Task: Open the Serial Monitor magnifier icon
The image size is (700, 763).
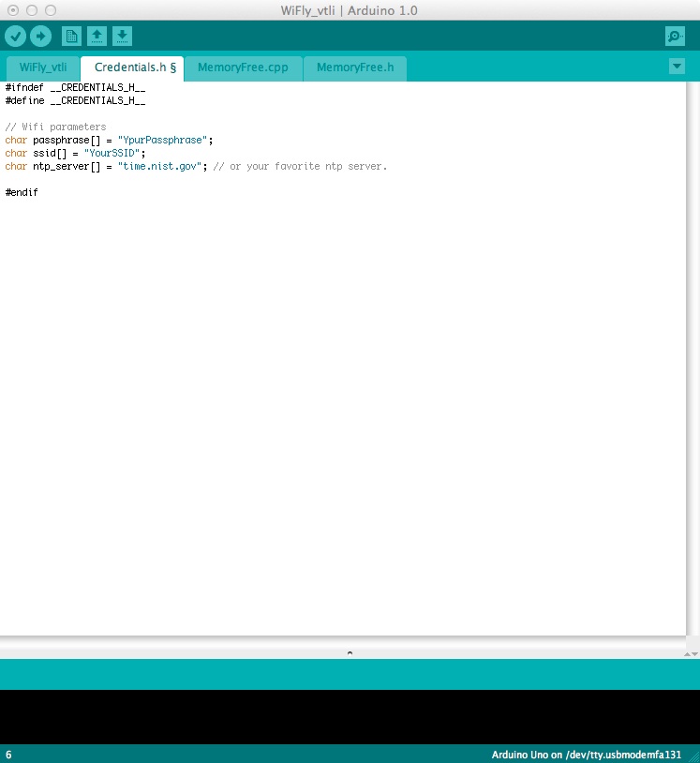Action: pos(675,36)
